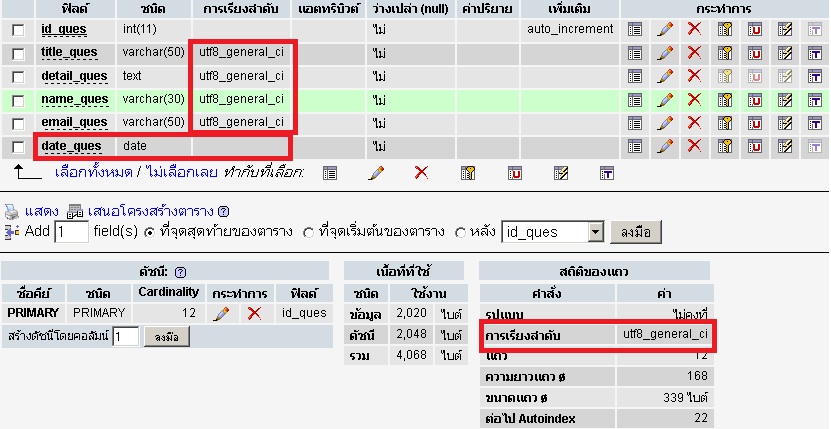831x429 pixels.
Task: Select the หลัง (after) radio button
Action: coord(461,233)
